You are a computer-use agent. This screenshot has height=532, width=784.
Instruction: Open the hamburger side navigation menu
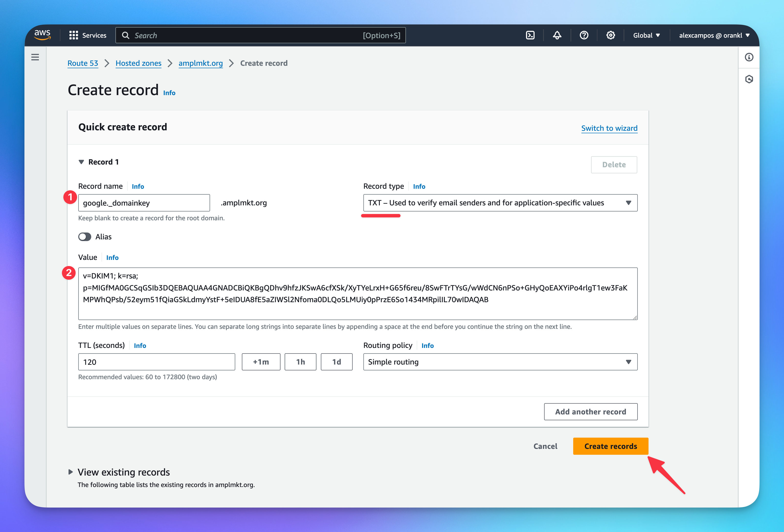pos(35,57)
